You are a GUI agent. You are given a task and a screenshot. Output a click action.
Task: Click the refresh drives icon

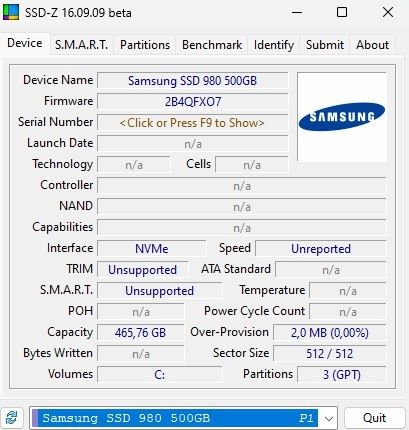pyautogui.click(x=11, y=418)
